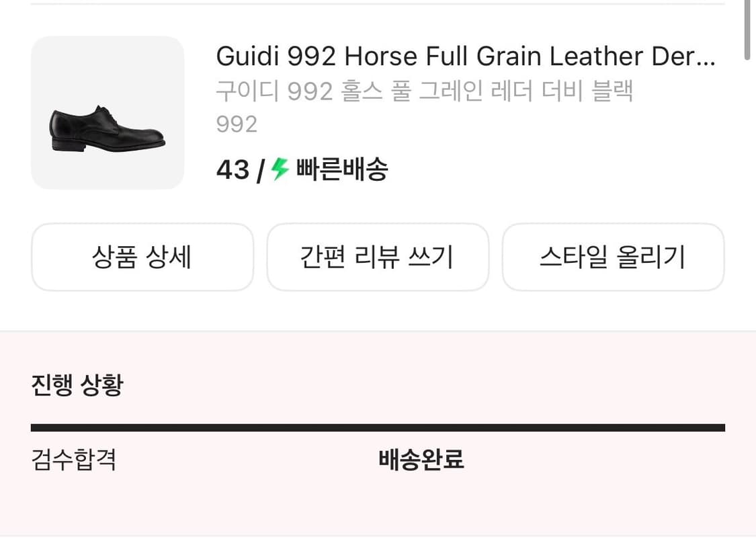
Task: Click the 빠른배송 fast shipping label
Action: [341, 170]
